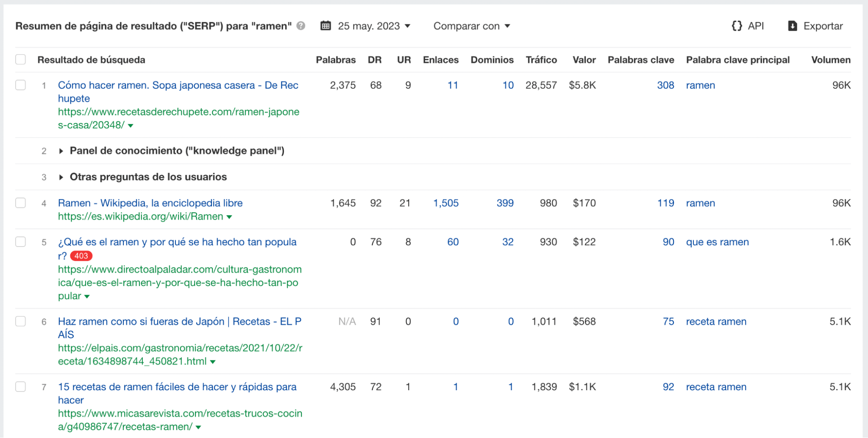Screen dimensions: 868x438
Task: Click the calendar icon next to the date
Action: pyautogui.click(x=326, y=26)
